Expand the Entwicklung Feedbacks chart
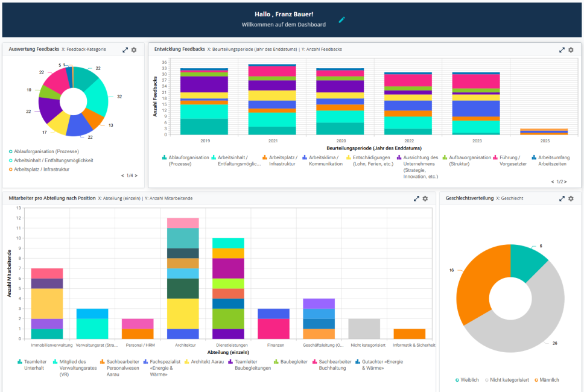 [561, 51]
